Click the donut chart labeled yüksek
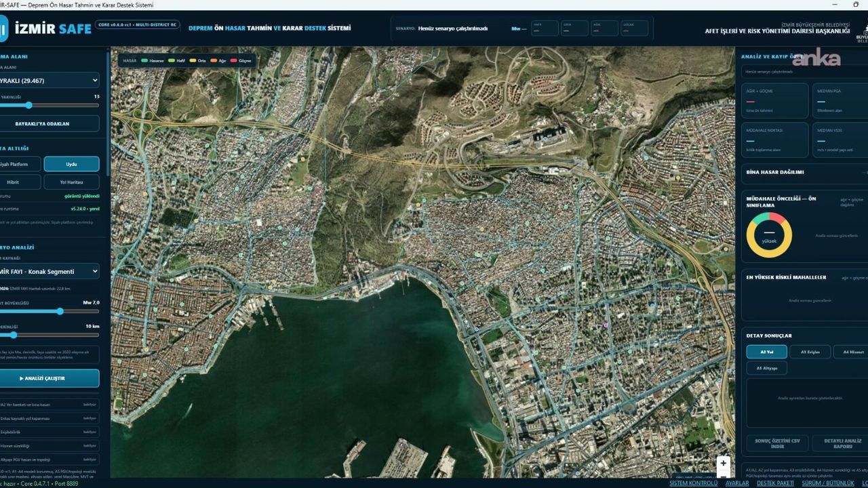The height and width of the screenshot is (488, 868). (769, 235)
